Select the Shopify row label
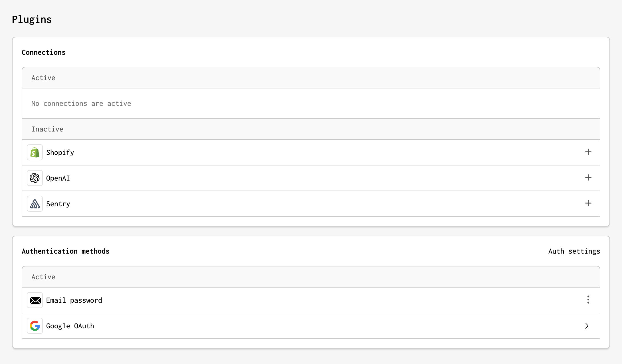 pyautogui.click(x=60, y=153)
